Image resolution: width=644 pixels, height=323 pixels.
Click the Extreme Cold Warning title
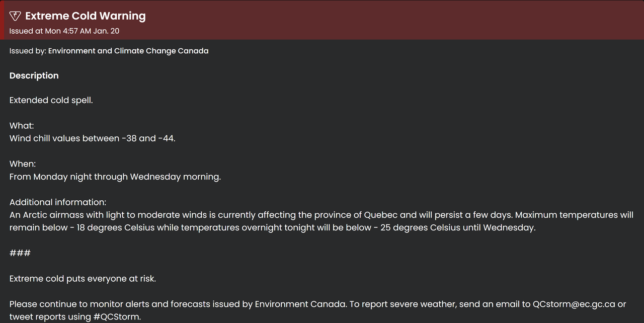tap(86, 16)
